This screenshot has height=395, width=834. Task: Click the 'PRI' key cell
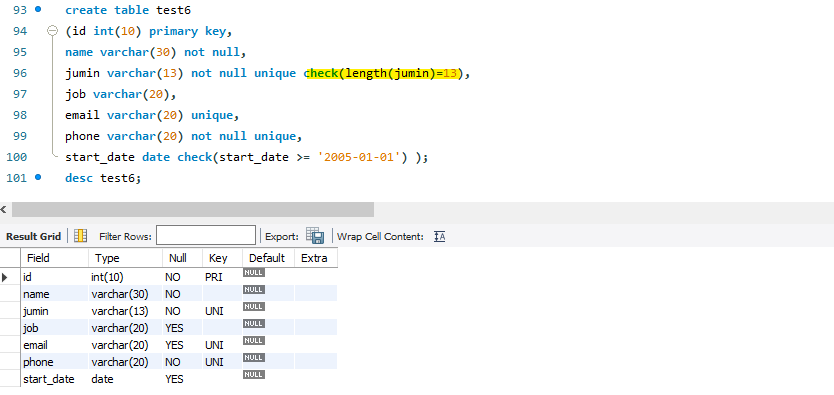click(x=222, y=277)
